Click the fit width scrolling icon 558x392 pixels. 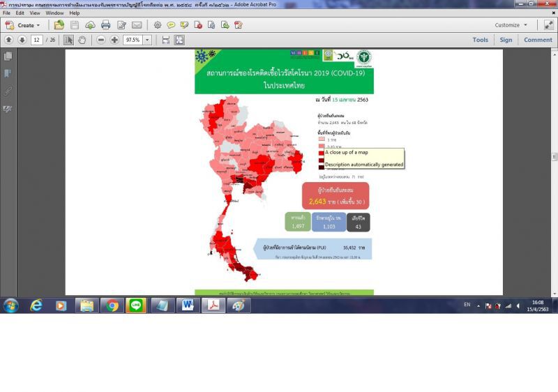pyautogui.click(x=166, y=40)
